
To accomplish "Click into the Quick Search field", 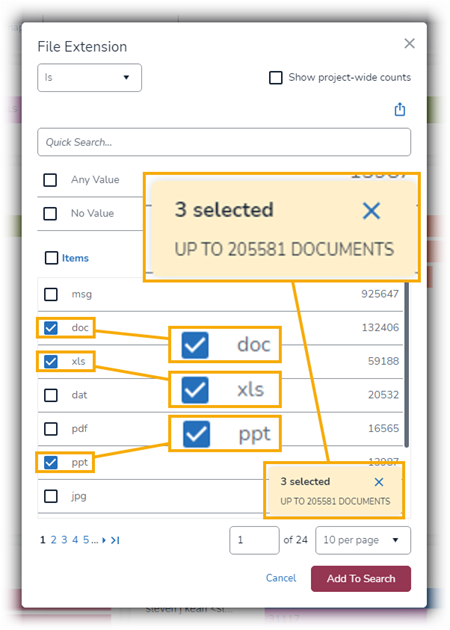I will pyautogui.click(x=224, y=142).
